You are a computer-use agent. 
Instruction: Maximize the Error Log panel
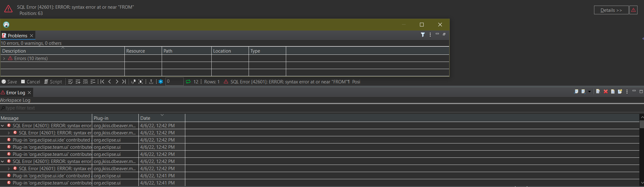tap(641, 91)
